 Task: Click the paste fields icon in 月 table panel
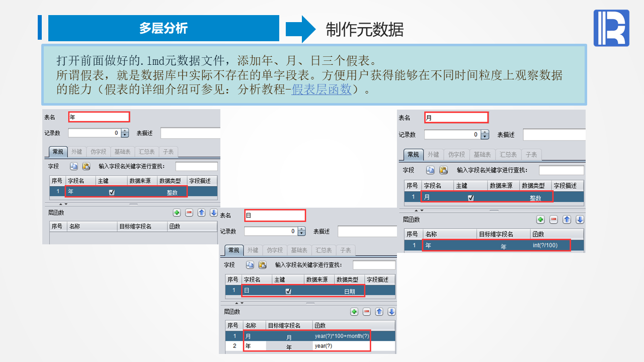pyautogui.click(x=443, y=170)
